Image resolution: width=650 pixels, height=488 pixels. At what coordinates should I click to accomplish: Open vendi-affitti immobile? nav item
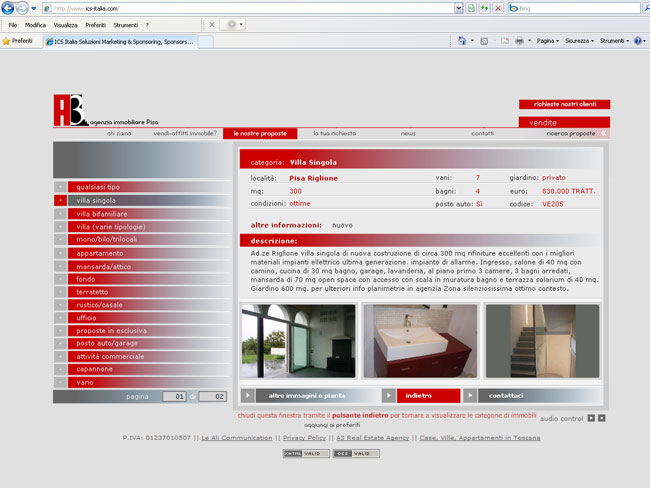coord(185,134)
